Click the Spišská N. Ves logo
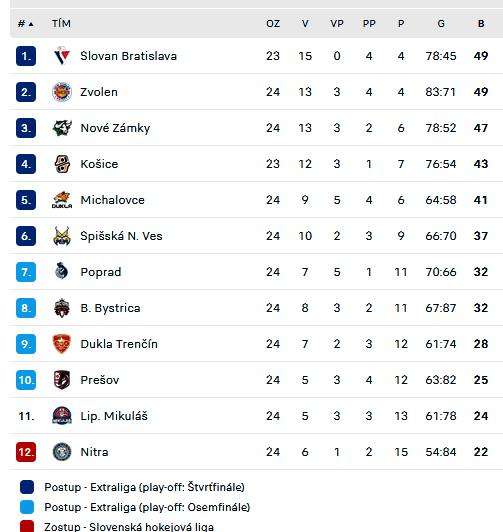Image resolution: width=503 pixels, height=532 pixels. point(62,236)
